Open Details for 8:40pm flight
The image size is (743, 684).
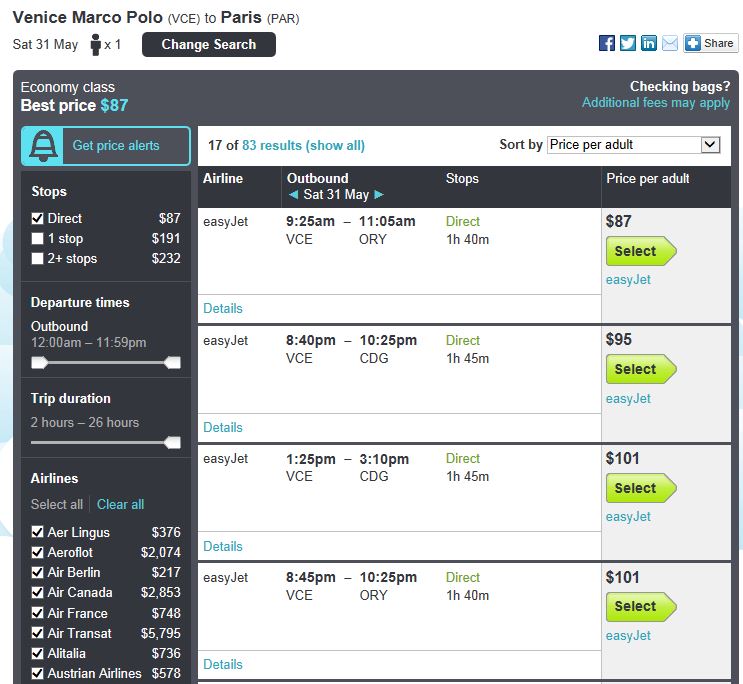(x=223, y=428)
